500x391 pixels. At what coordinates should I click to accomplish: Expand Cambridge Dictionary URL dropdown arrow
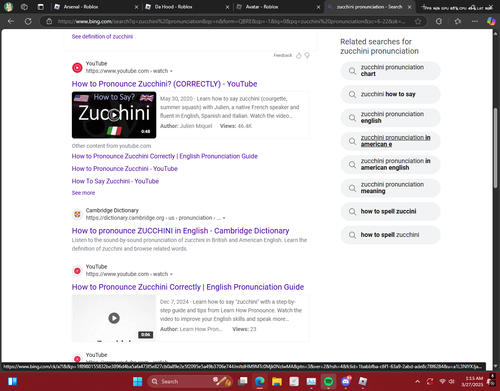point(224,218)
